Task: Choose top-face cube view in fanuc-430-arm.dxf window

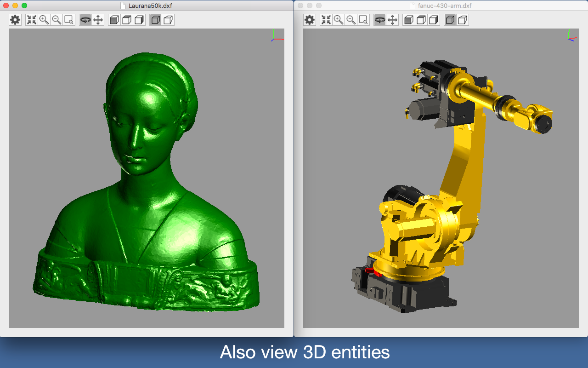Action: click(421, 20)
